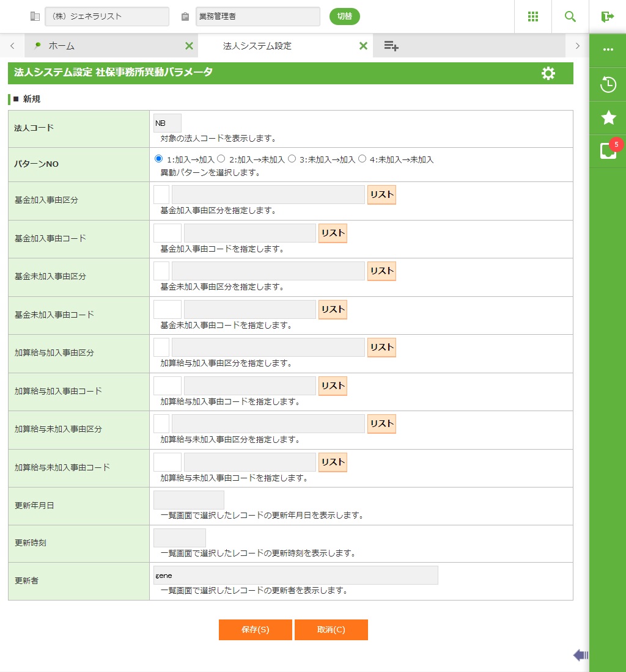Image resolution: width=626 pixels, height=672 pixels.
Task: Click the logout icon in top corner
Action: point(607,16)
